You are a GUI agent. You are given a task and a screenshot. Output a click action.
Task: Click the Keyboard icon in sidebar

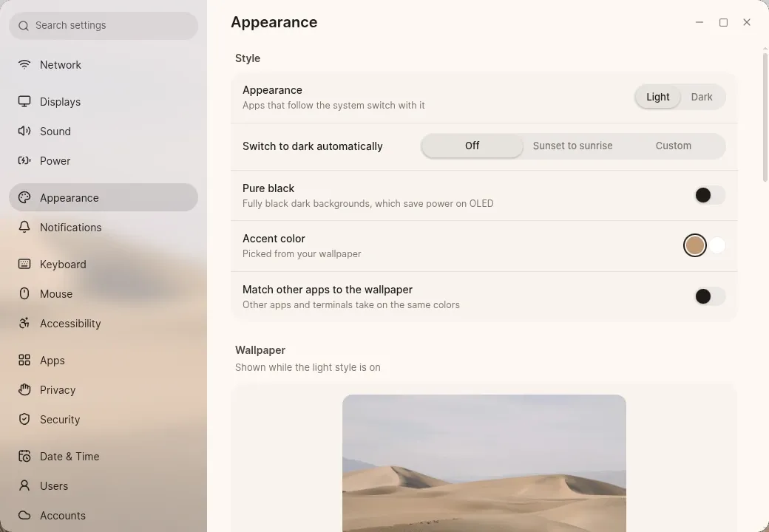click(x=24, y=264)
